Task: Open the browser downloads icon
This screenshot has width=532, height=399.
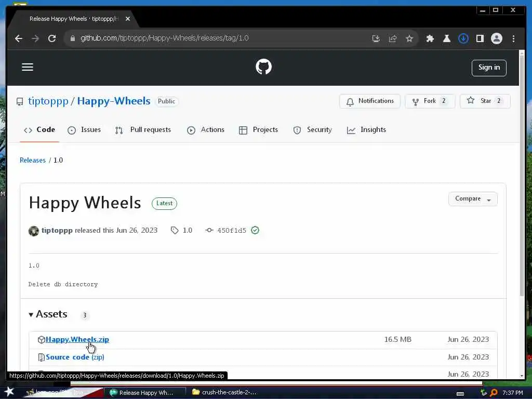Action: (463, 38)
